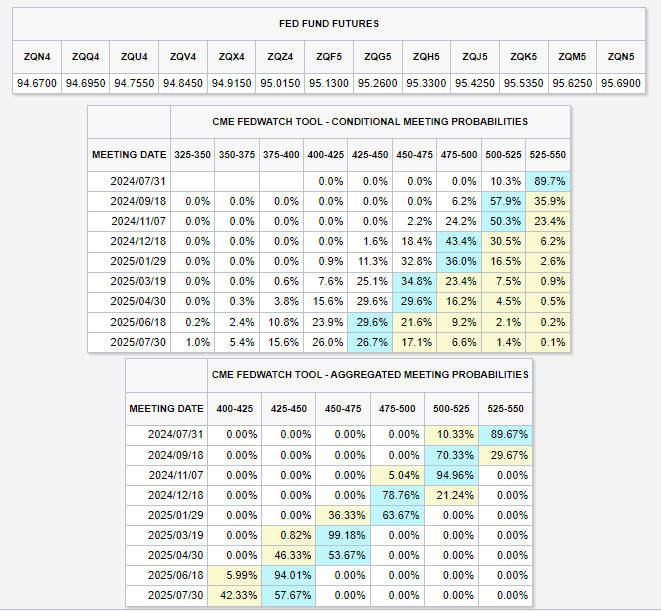The height and width of the screenshot is (611, 661).
Task: Click the FED FUND FUTURES table title
Action: (328, 23)
